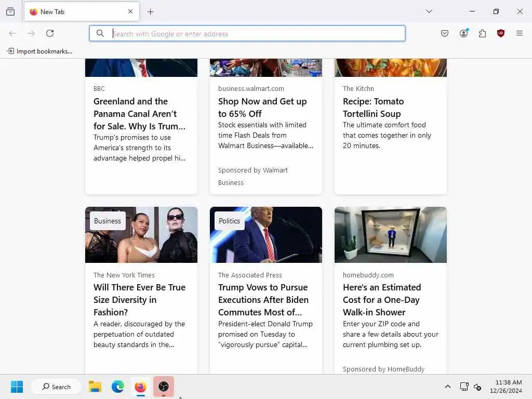The width and height of the screenshot is (532, 399).
Task: Show hidden system tray icons chevron
Action: [448, 387]
